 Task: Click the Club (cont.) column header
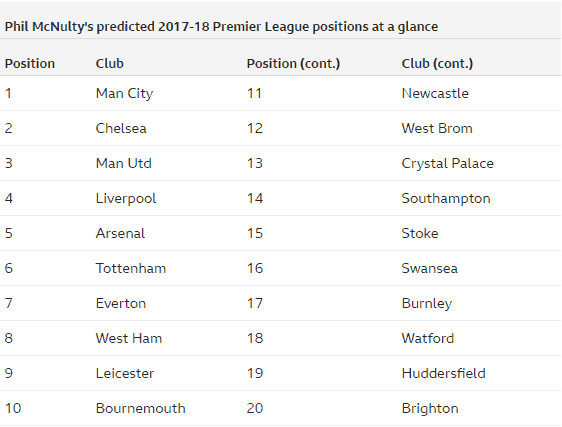point(437,63)
